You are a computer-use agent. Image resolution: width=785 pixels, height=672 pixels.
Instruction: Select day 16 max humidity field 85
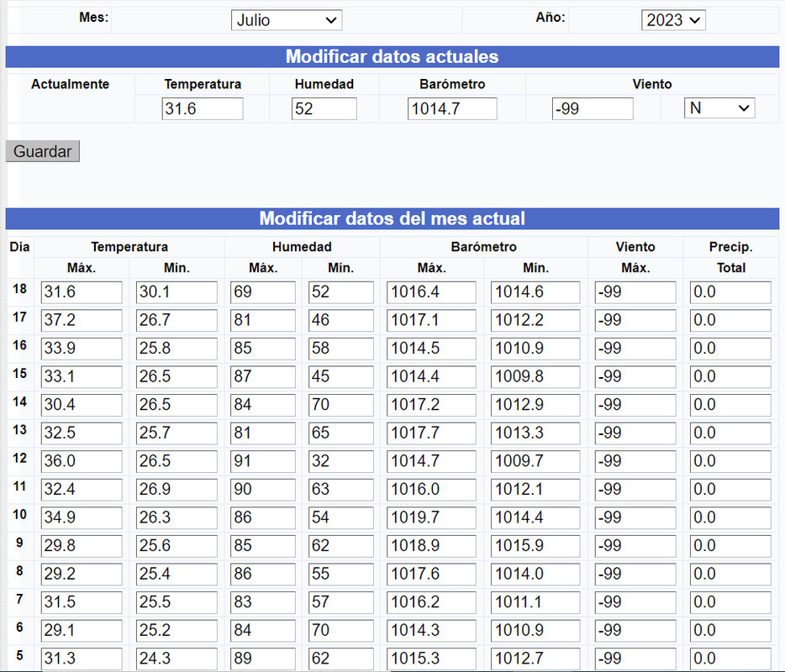pos(263,349)
